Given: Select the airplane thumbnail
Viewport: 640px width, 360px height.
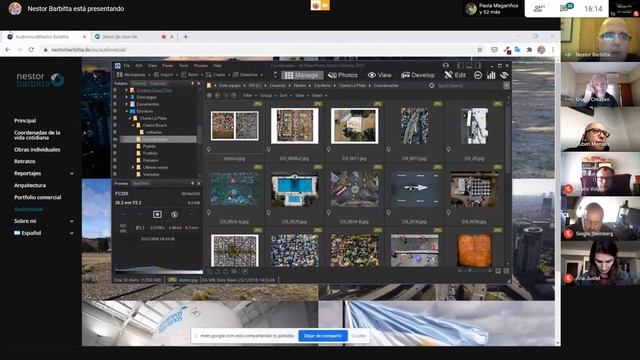Looking at the screenshot, I should coord(414,189).
